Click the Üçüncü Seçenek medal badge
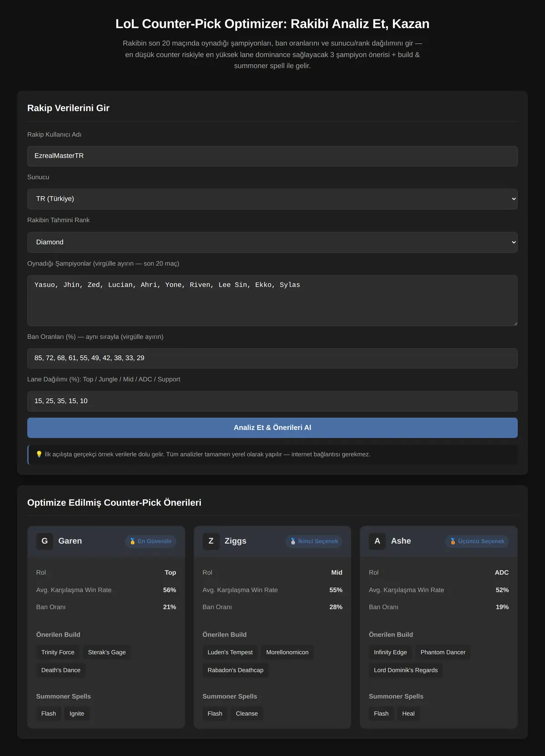The image size is (545, 756). pyautogui.click(x=477, y=541)
